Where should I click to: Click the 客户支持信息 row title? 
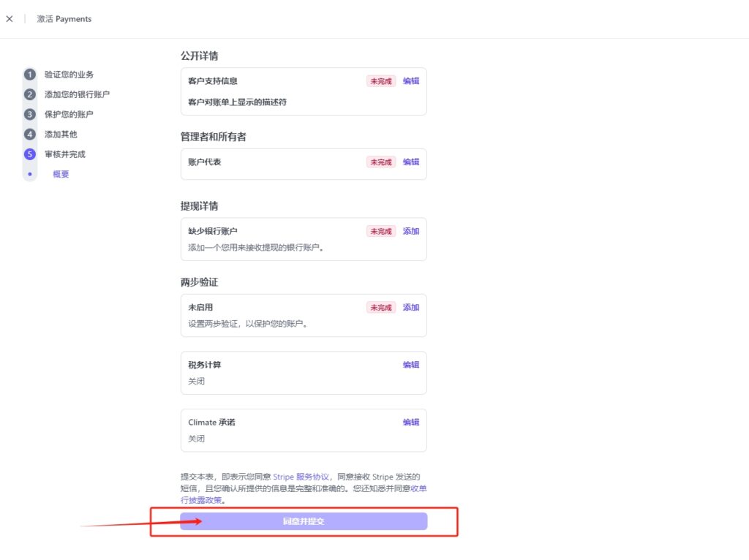(213, 81)
